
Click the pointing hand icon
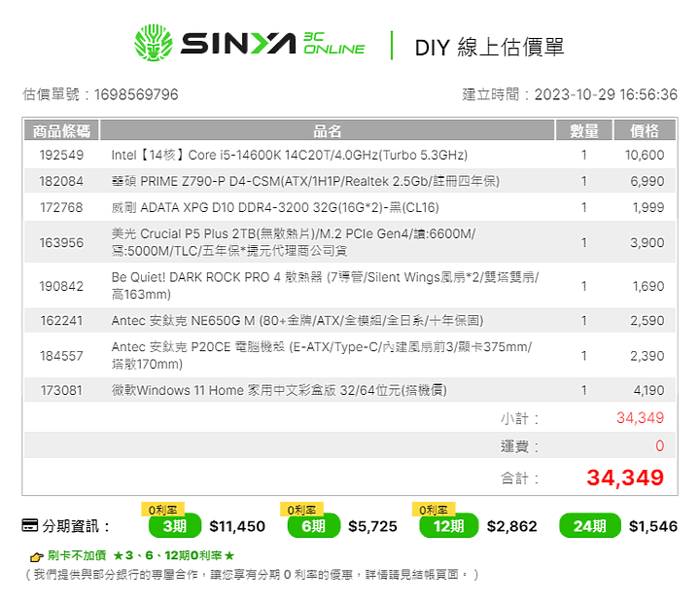[37, 556]
